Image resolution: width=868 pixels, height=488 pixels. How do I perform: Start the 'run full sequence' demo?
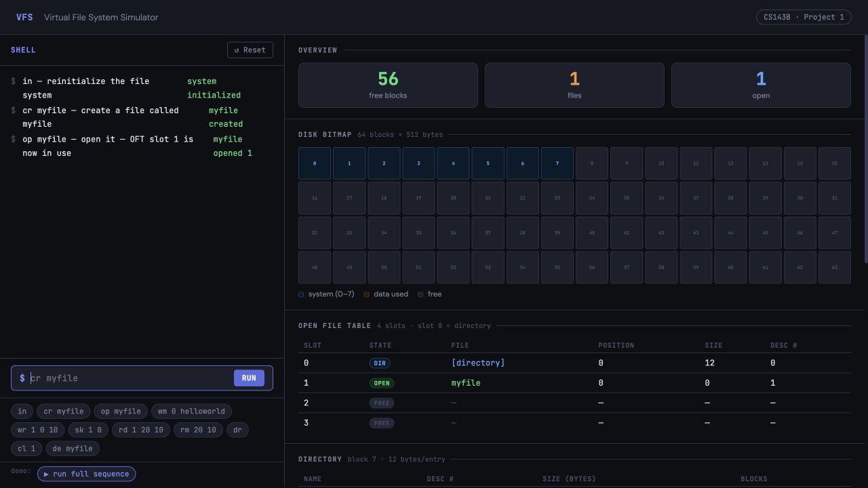[x=87, y=474]
